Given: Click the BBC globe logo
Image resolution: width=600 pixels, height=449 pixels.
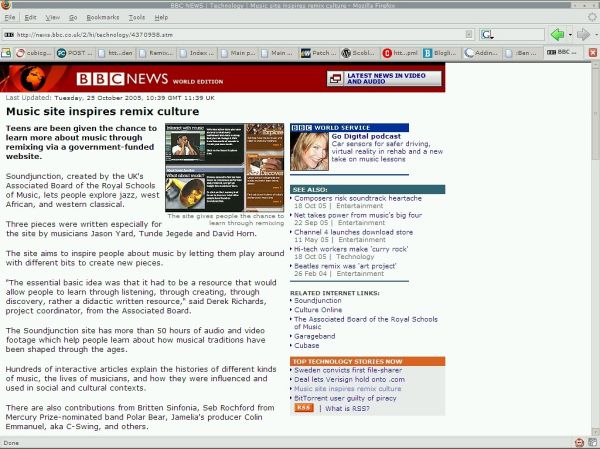Looking at the screenshot, I should (x=33, y=78).
